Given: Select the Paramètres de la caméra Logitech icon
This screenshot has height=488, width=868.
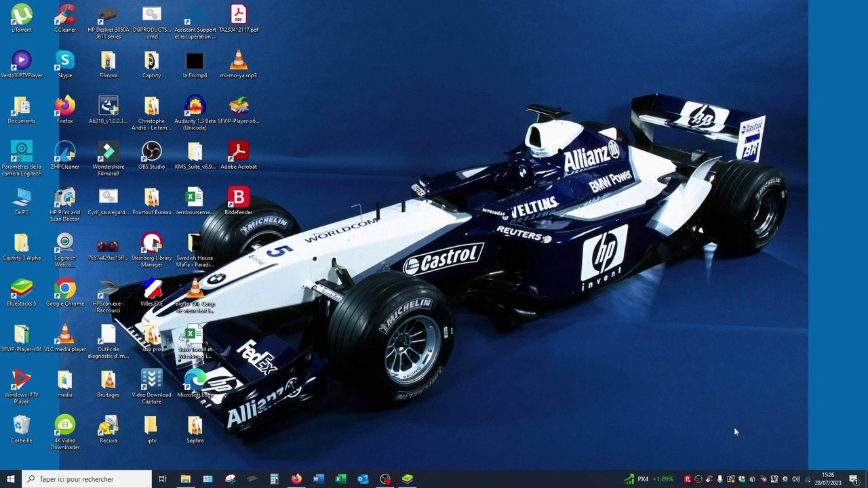Looking at the screenshot, I should click(22, 159).
